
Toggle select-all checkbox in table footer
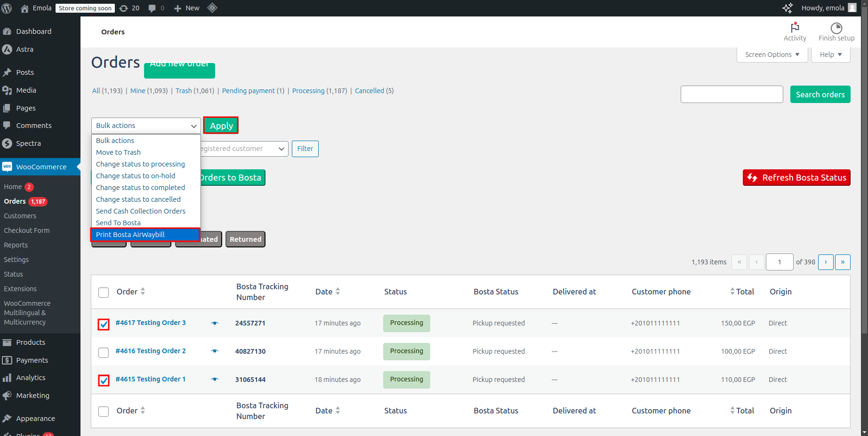point(104,412)
